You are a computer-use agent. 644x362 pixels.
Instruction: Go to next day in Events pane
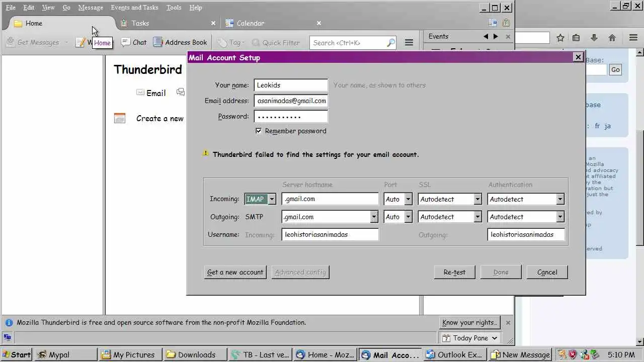496,37
